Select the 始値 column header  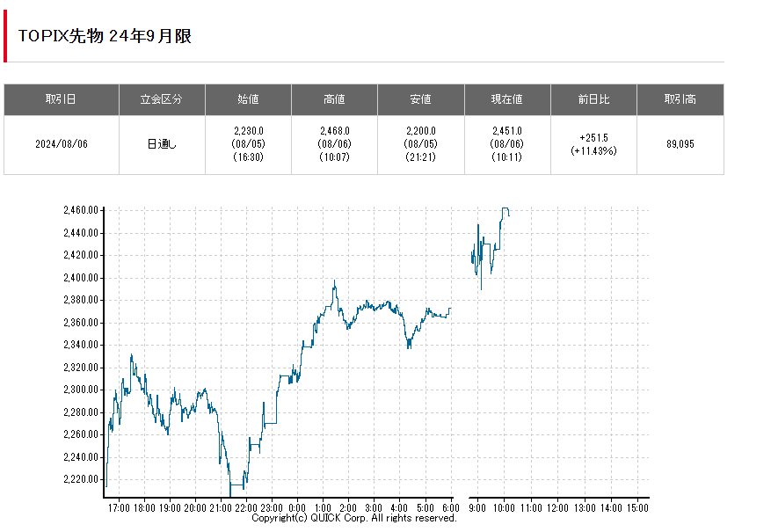[x=248, y=99]
